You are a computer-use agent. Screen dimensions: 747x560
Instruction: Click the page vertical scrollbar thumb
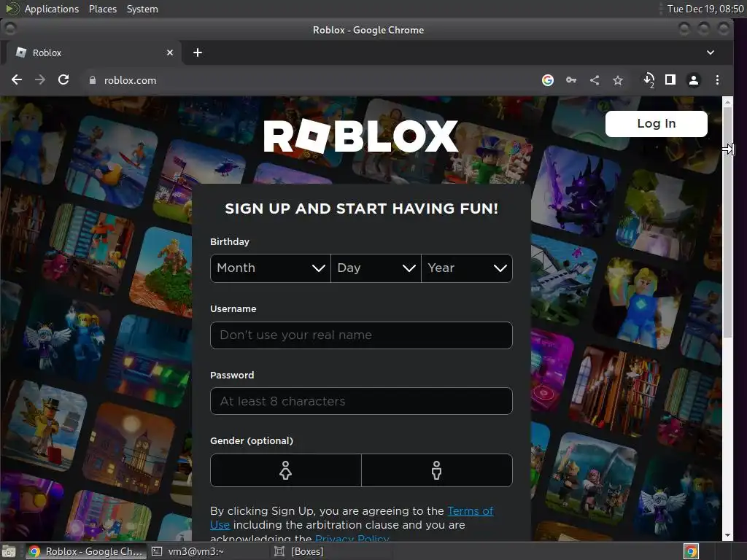(727, 223)
